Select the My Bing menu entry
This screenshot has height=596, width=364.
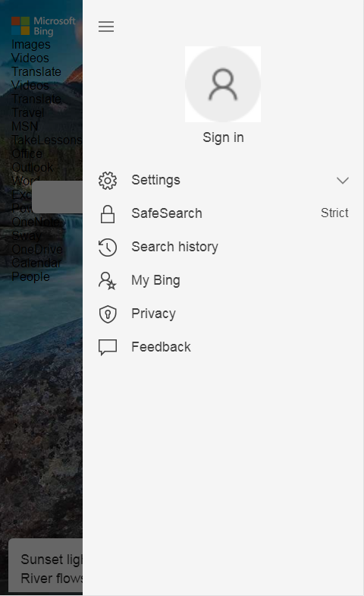[224, 281]
